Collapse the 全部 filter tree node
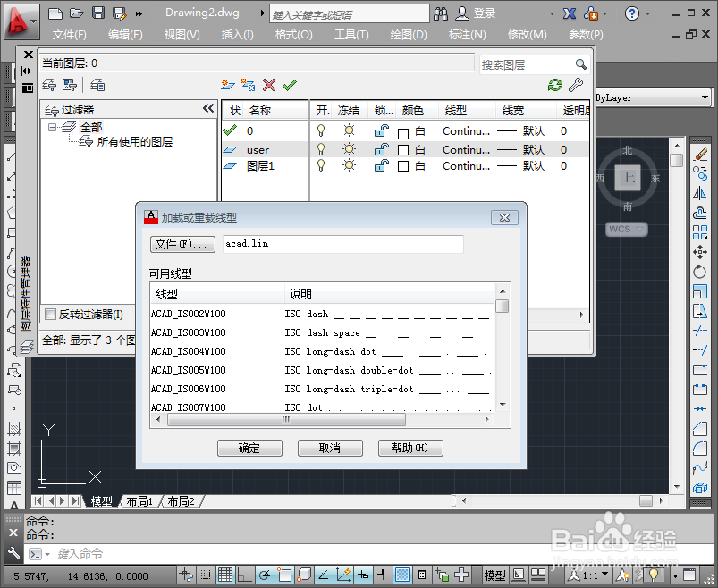718x588 pixels. coord(53,127)
